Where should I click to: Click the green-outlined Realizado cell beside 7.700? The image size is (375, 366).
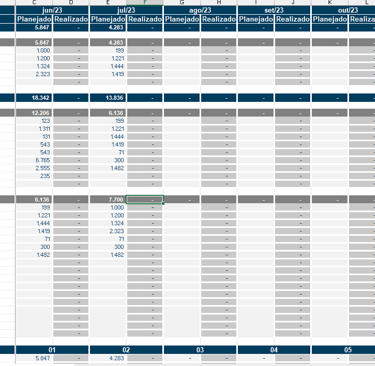(145, 200)
